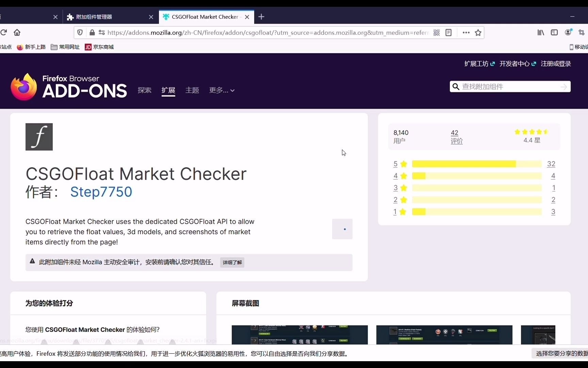The image size is (588, 368).
Task: Click the reload page icon
Action: click(x=4, y=32)
